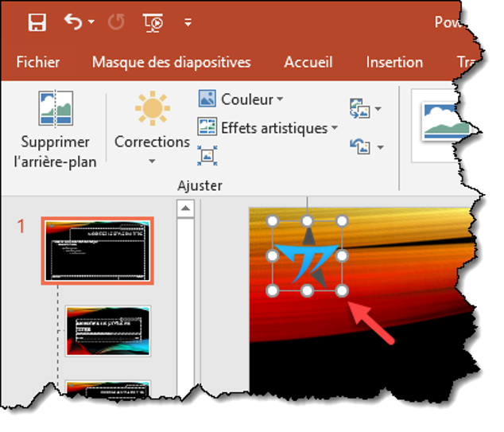Click the Corrections sun icon
The width and height of the screenshot is (504, 432).
153,108
